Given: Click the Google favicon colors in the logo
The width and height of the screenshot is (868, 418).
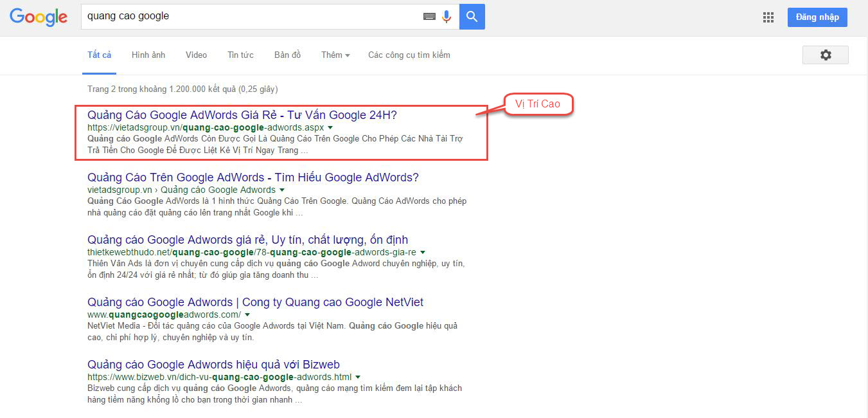Looking at the screenshot, I should click(38, 17).
